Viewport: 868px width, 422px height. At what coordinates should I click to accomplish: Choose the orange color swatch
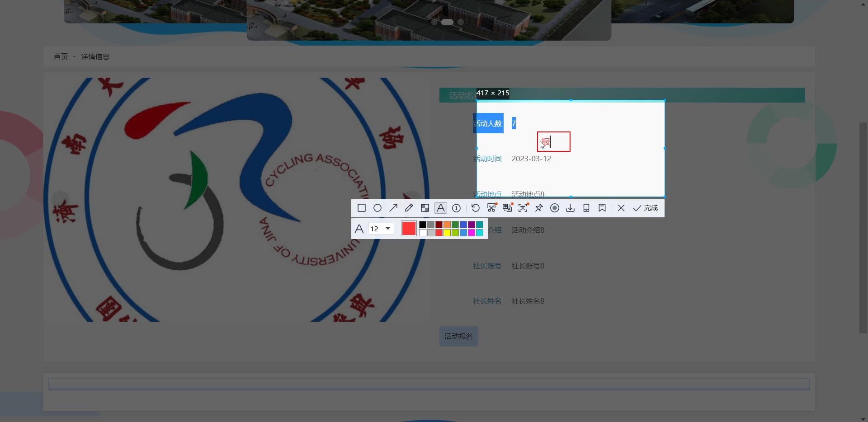point(447,225)
